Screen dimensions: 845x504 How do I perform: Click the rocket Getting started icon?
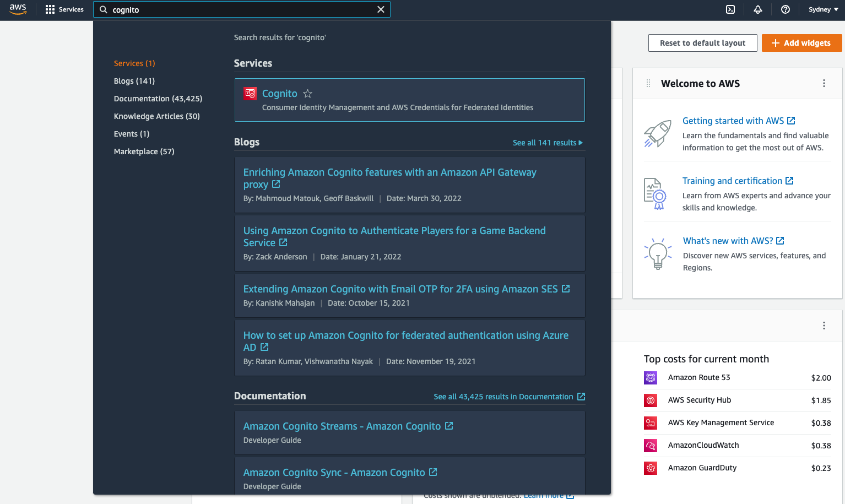[658, 134]
